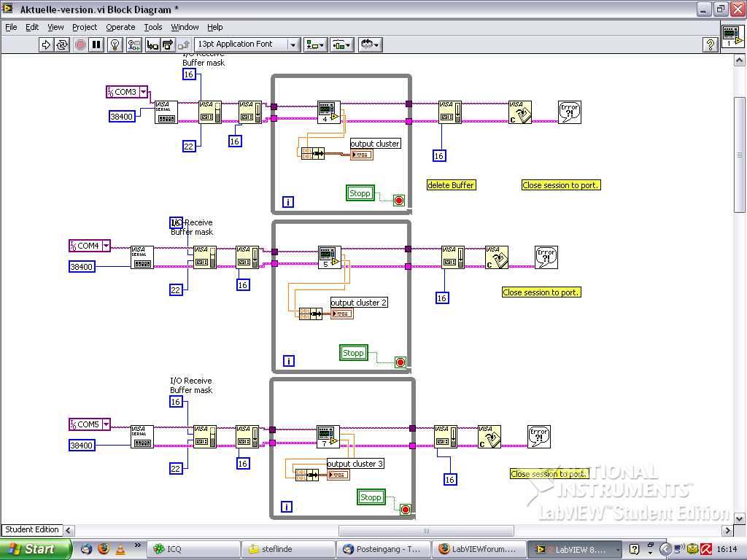Click the output cluster 2 indicator terminal
The height and width of the screenshot is (560, 747).
click(342, 314)
